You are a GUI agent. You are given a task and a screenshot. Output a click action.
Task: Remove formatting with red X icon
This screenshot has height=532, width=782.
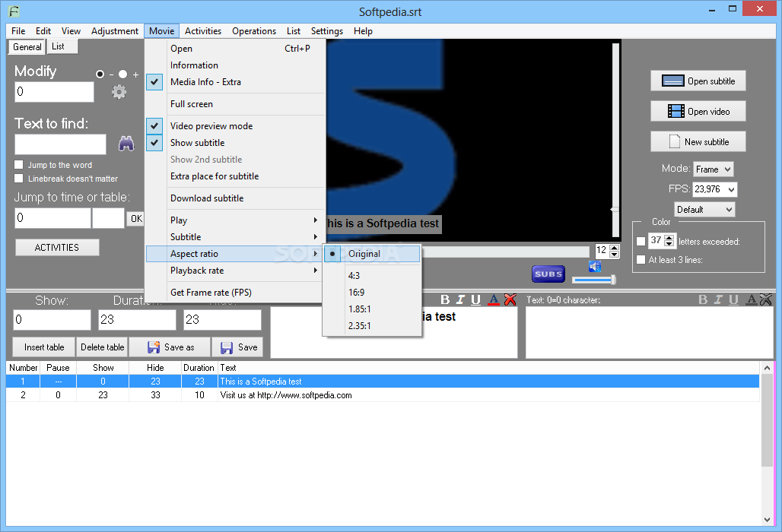pos(510,299)
